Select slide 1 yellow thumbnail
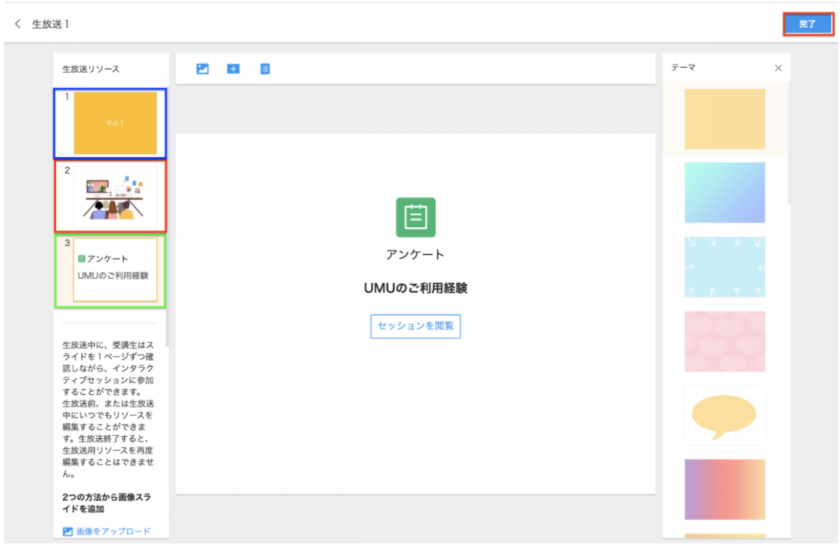This screenshot has width=840, height=544. pyautogui.click(x=115, y=123)
